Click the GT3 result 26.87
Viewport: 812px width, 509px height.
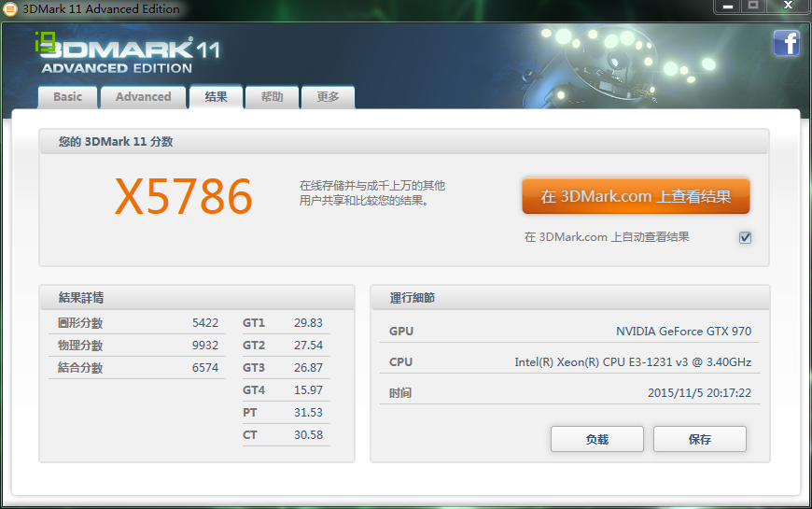pos(308,367)
